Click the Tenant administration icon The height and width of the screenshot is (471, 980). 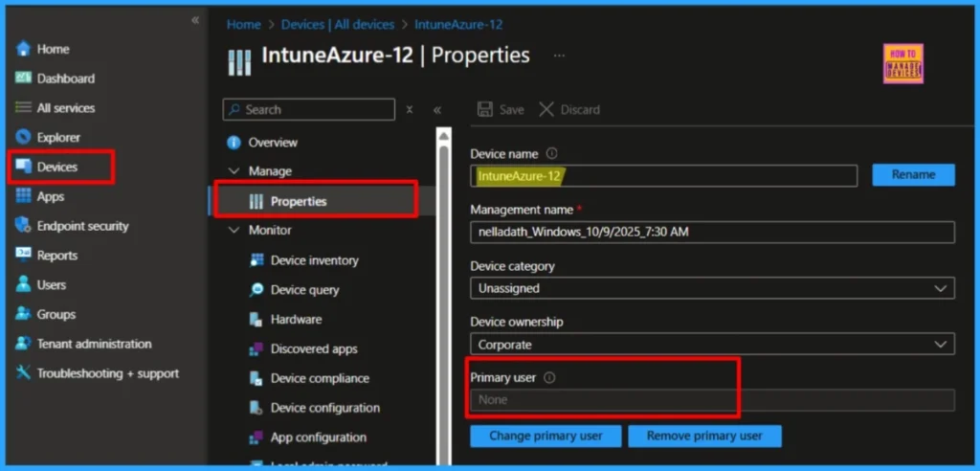point(23,343)
